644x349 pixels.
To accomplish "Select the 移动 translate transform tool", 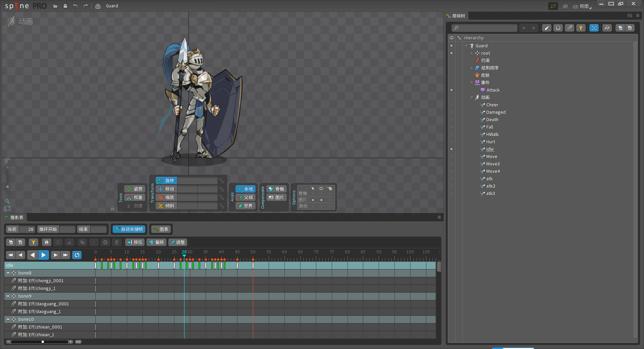I will [x=166, y=189].
